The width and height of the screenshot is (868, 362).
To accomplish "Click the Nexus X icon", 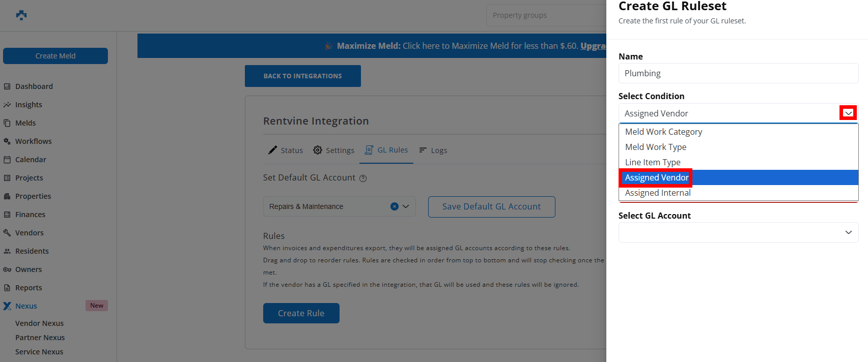I will pos(7,306).
